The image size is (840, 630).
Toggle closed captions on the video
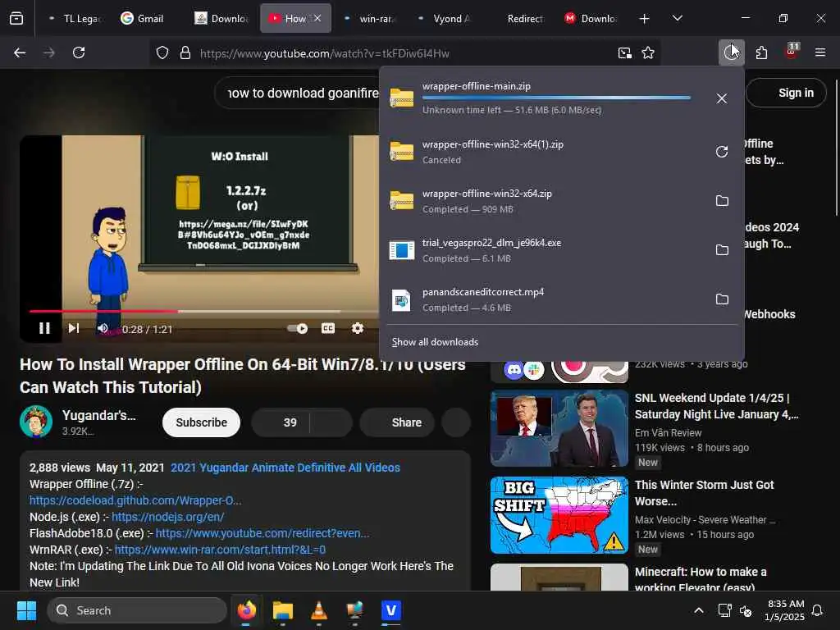(328, 328)
